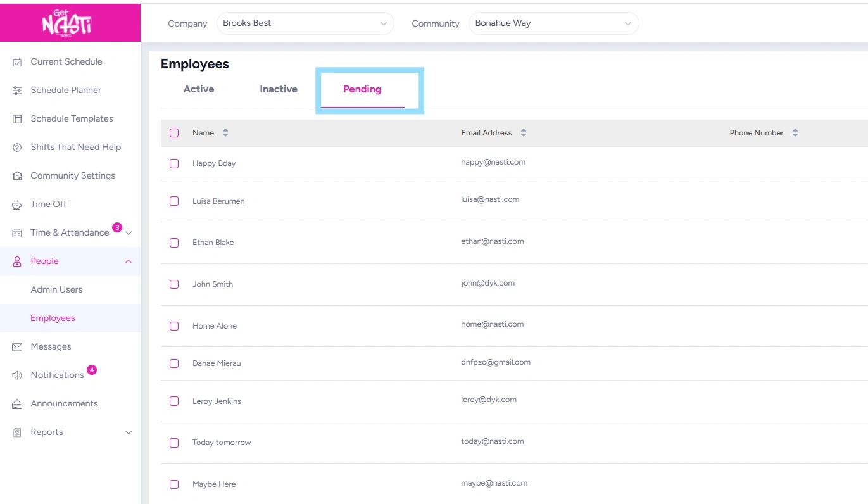Select the John Smith row checkbox
The width and height of the screenshot is (868, 504).
coord(174,284)
